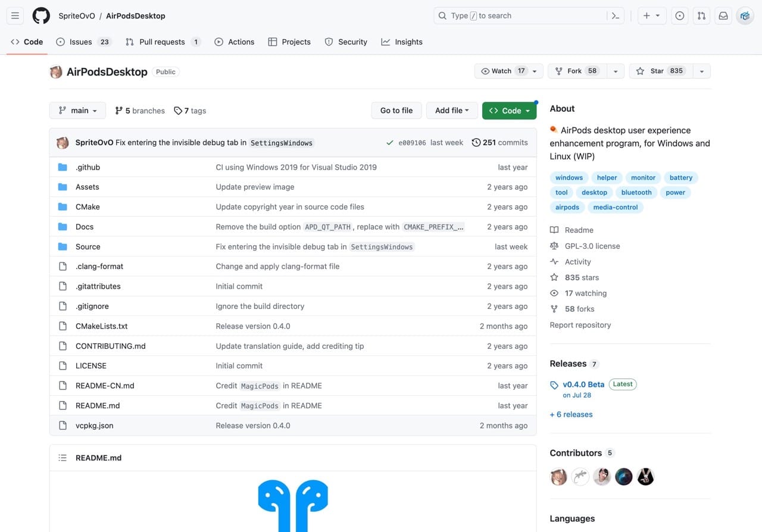Viewport: 762px width, 532px height.
Task: Open the Fork options dropdown arrow
Action: (x=616, y=71)
